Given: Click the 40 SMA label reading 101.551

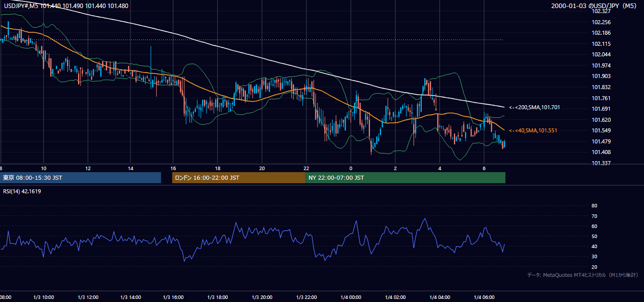Looking at the screenshot, I should coord(533,130).
